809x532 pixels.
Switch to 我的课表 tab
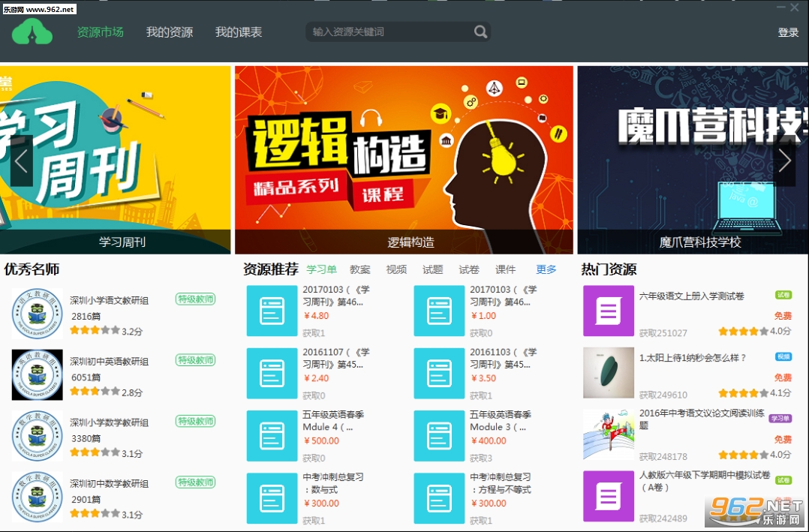coord(239,32)
